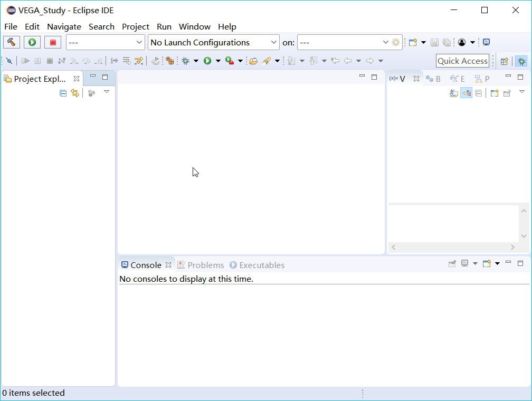Click the Suspend pause icon
The height and width of the screenshot is (401, 532).
(37, 61)
